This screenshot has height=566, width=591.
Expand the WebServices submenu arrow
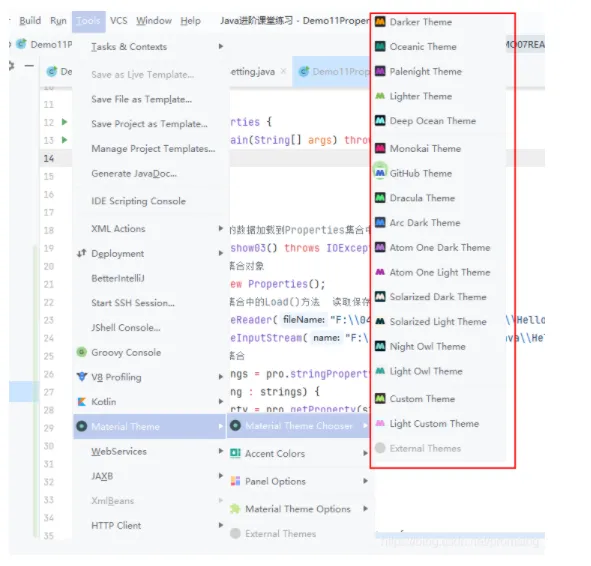pos(221,451)
